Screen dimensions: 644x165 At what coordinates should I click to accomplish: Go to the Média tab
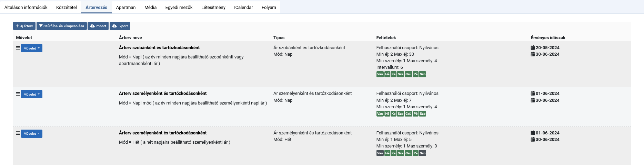coord(150,7)
